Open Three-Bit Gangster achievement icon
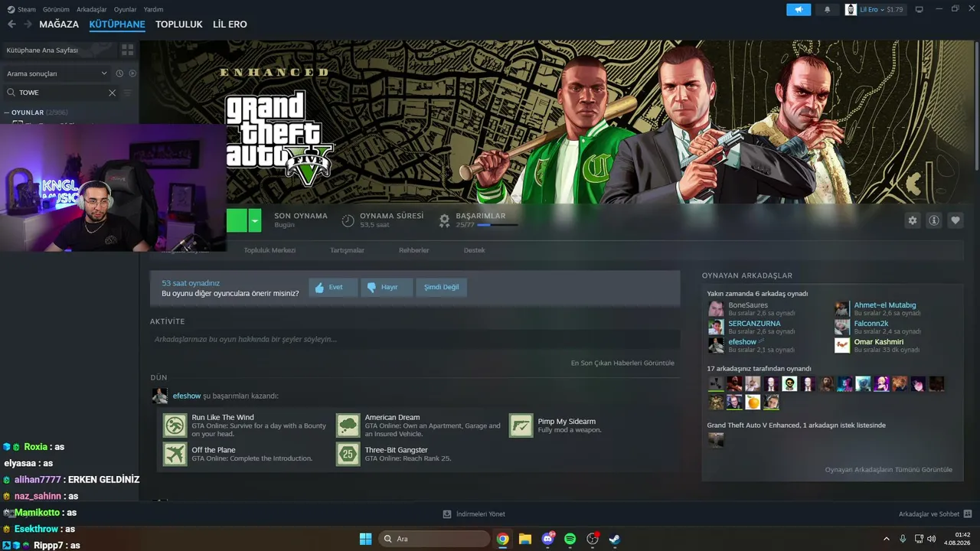The width and height of the screenshot is (980, 551). point(348,454)
